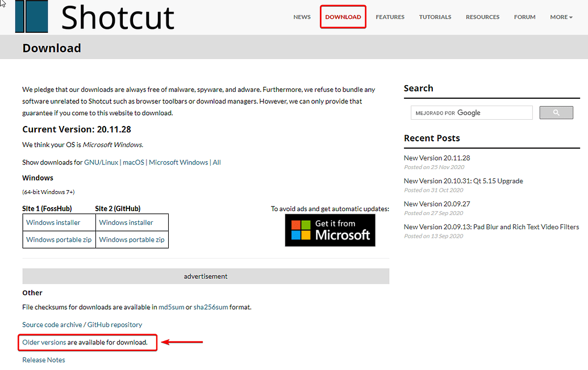Screen dimensions: 588x370
Task: Open Source code archive / GitHub repository
Action: tap(82, 325)
